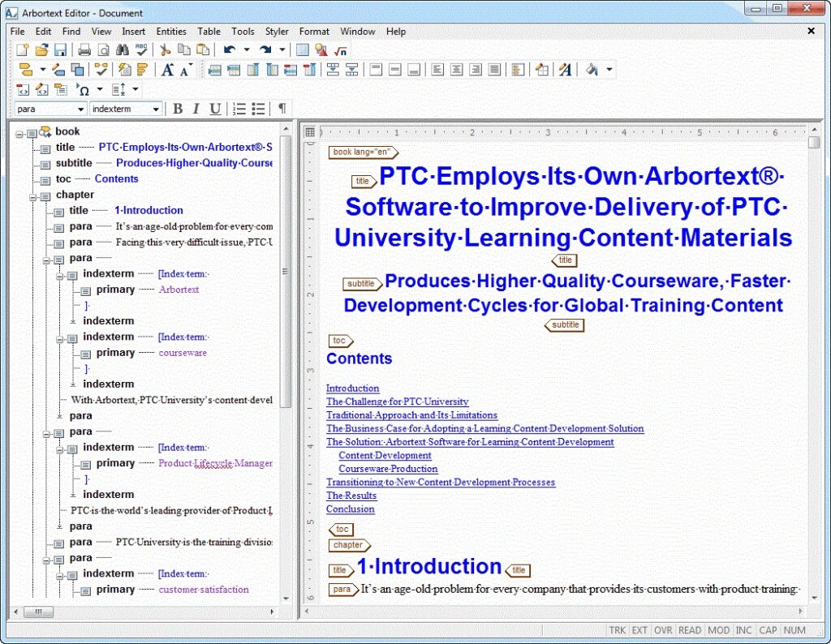The height and width of the screenshot is (644, 831).
Task: Click the tree pane vertical scrollbar thumb
Action: click(286, 271)
